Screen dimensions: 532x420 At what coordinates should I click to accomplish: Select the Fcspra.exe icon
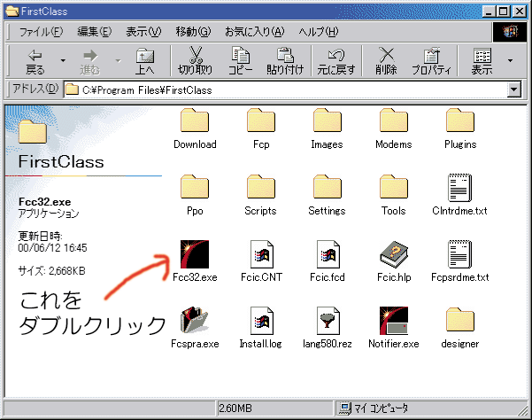coord(195,320)
